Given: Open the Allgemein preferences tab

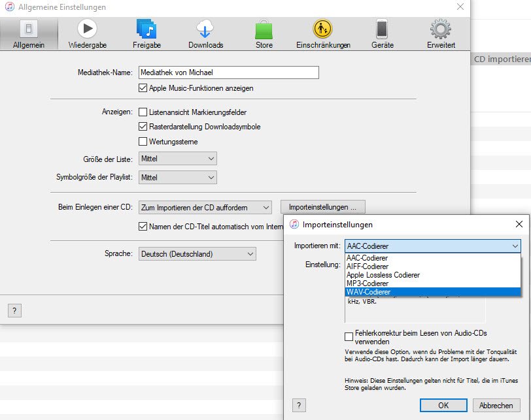Looking at the screenshot, I should pos(29,34).
